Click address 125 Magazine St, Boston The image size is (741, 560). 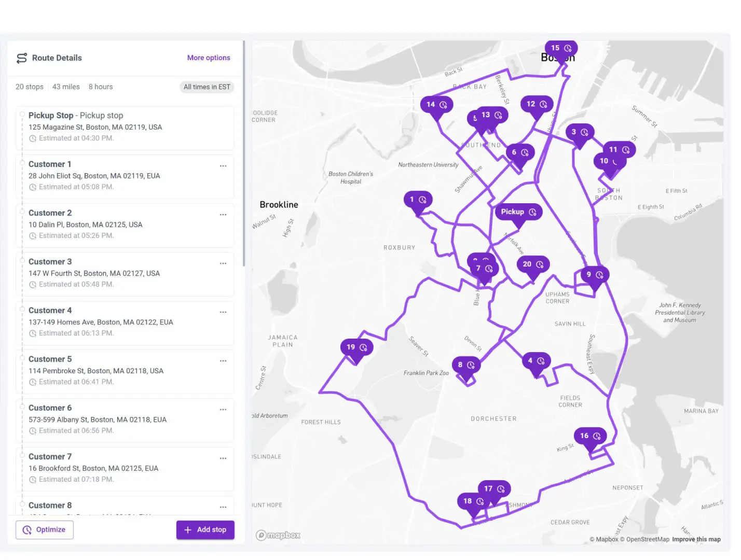pyautogui.click(x=95, y=128)
